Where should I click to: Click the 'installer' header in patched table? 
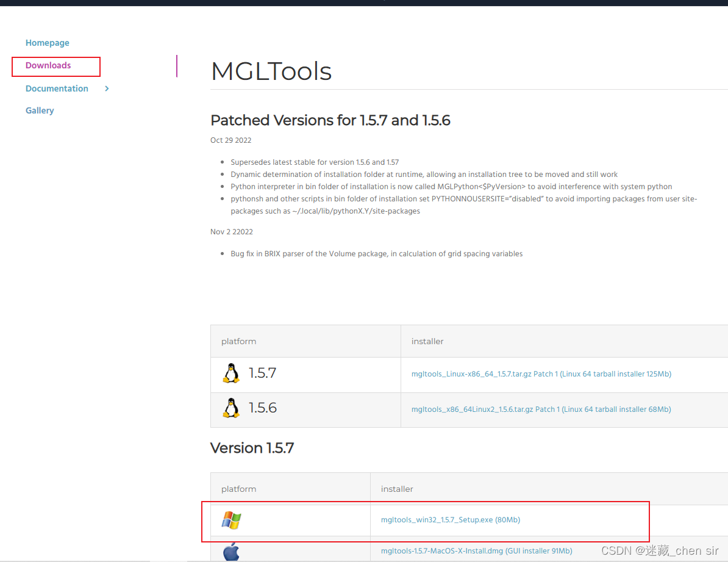(427, 341)
